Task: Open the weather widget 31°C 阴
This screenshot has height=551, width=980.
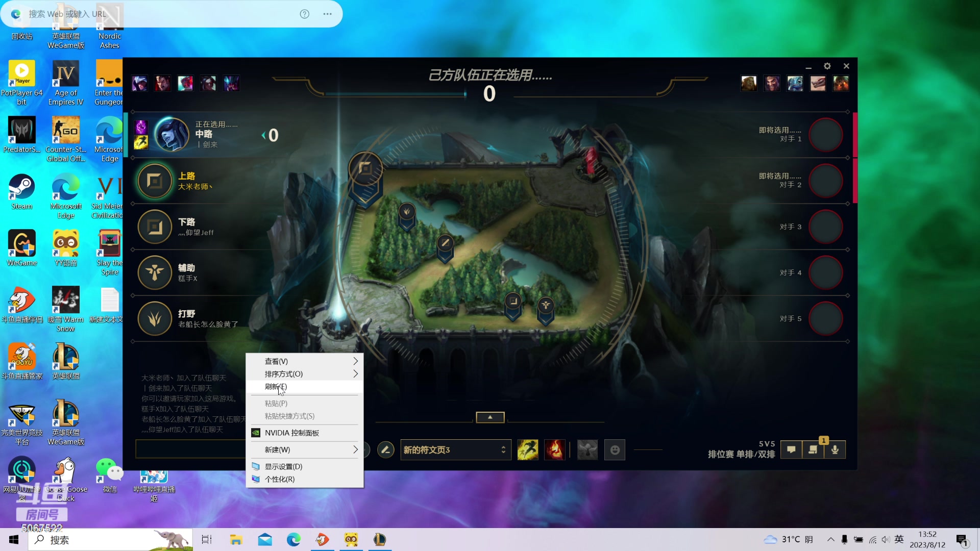Action: [788, 540]
